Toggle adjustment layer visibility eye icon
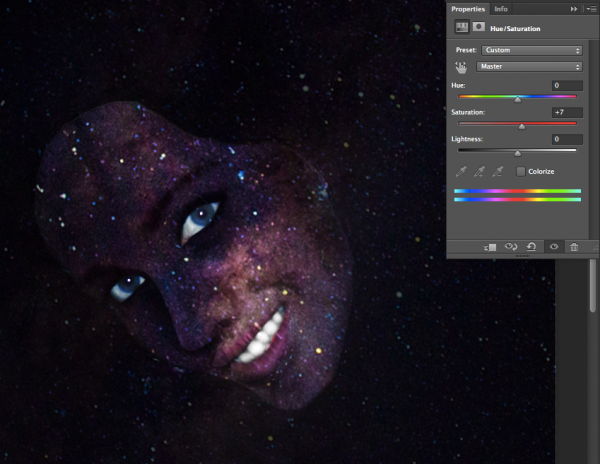Screen dimensions: 600x464 pos(552,246)
